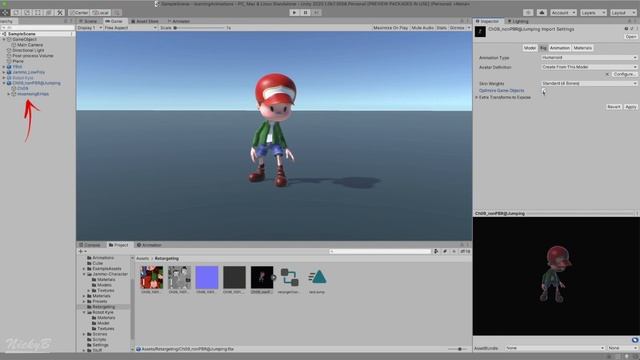
Task: Click the Play button
Action: pos(294,13)
